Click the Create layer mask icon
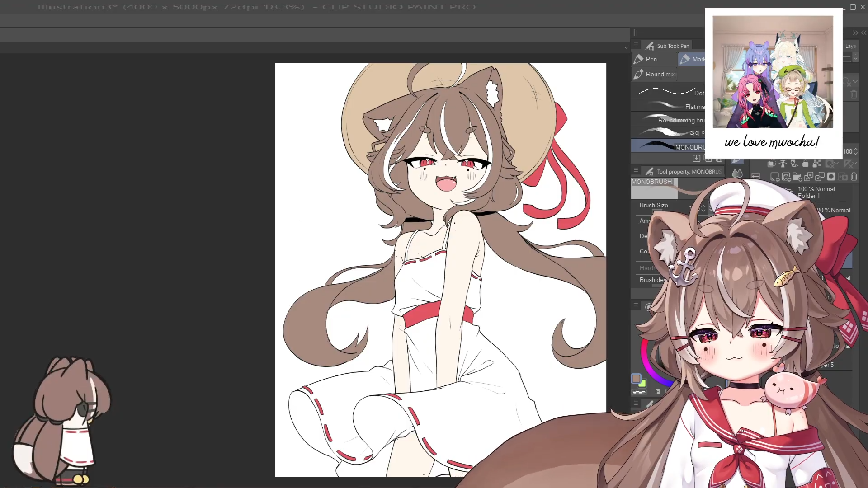This screenshot has width=868, height=488. pyautogui.click(x=831, y=177)
